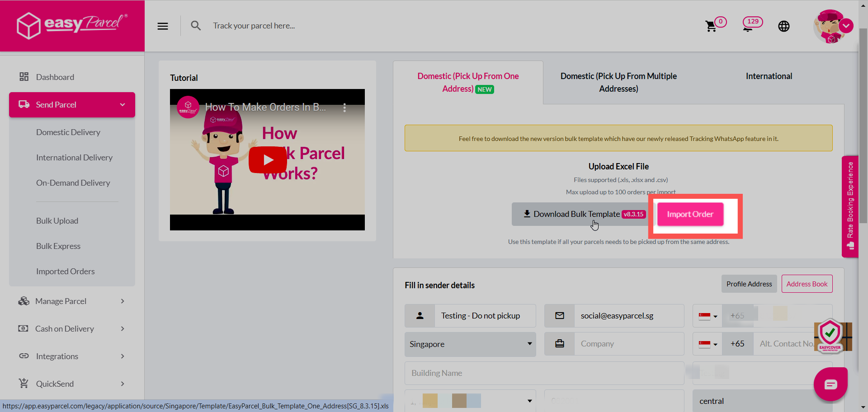This screenshot has height=412, width=868.
Task: Switch to Domestic Pick Up From One Address tab
Action: pyautogui.click(x=468, y=82)
